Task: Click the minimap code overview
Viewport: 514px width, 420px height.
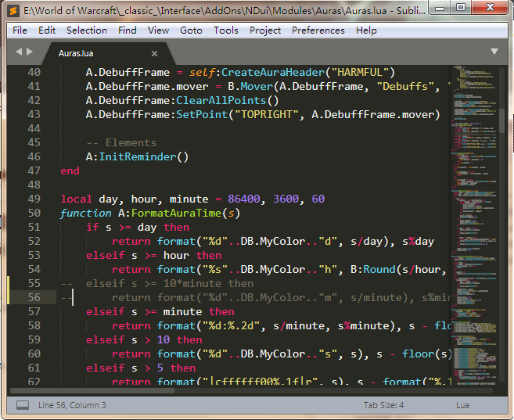Action: point(476,196)
